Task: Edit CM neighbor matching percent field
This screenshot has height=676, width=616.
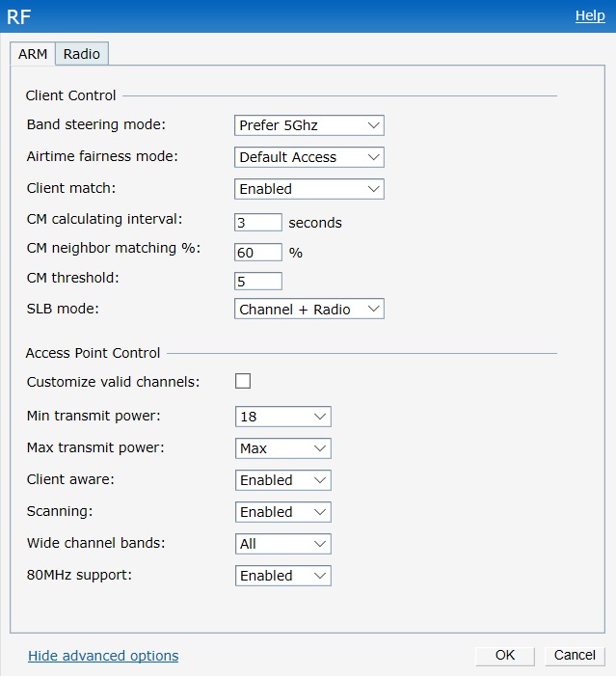Action: point(257,252)
